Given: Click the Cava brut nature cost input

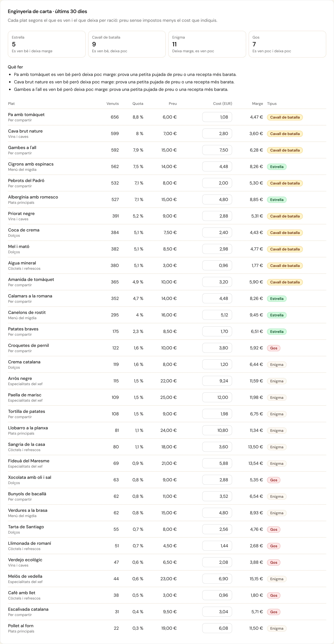Looking at the screenshot, I should point(217,133).
